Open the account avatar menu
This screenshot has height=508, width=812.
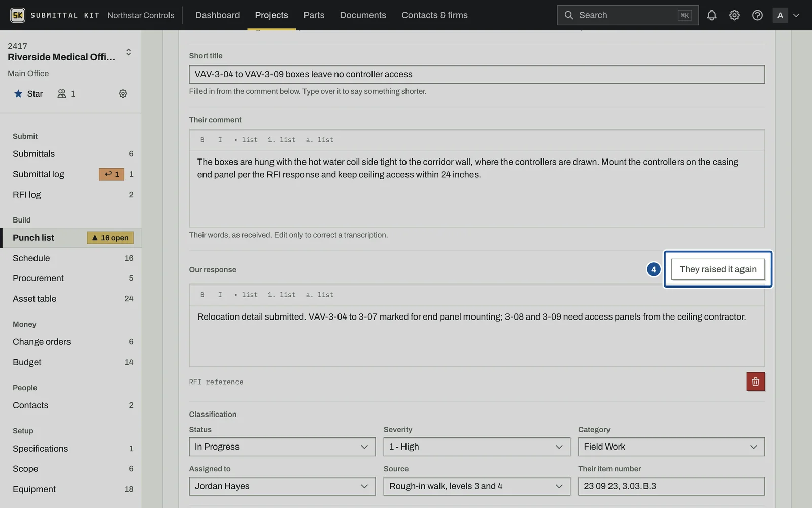(x=786, y=15)
